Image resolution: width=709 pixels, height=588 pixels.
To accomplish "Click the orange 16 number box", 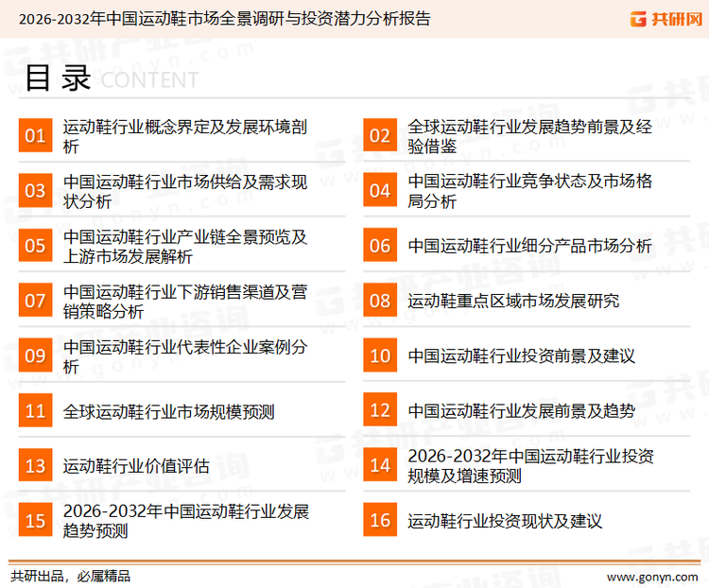I will pyautogui.click(x=380, y=520).
